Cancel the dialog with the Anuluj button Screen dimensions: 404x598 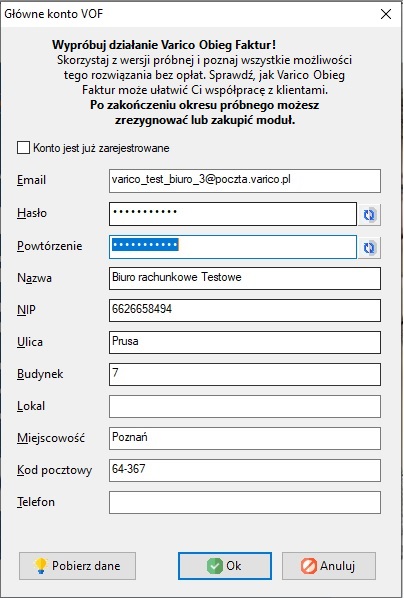[329, 566]
